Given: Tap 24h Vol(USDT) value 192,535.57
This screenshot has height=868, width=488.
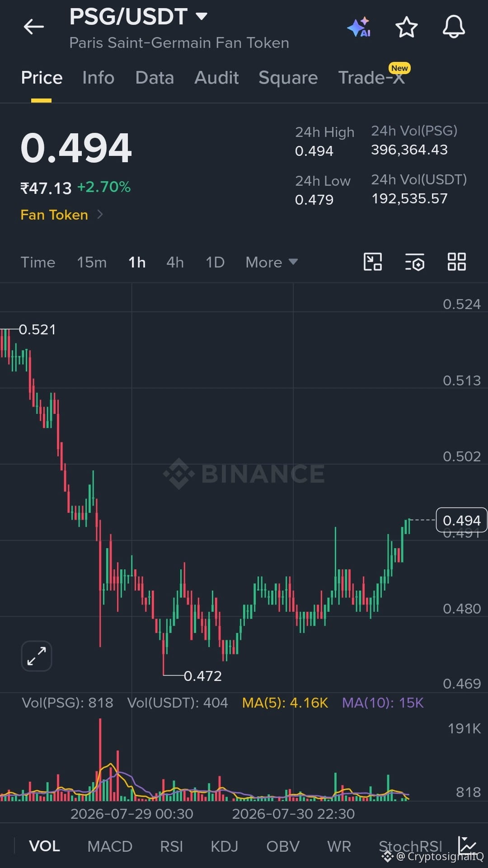Looking at the screenshot, I should click(409, 198).
